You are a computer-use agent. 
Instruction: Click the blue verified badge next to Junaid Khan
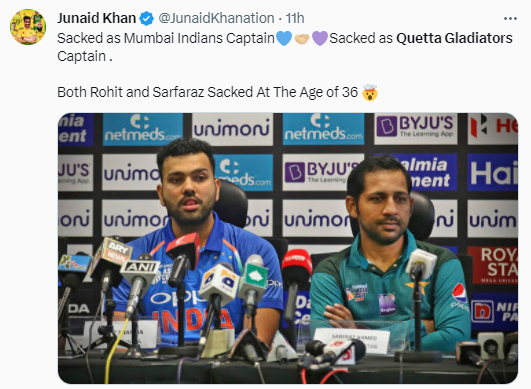point(147,18)
